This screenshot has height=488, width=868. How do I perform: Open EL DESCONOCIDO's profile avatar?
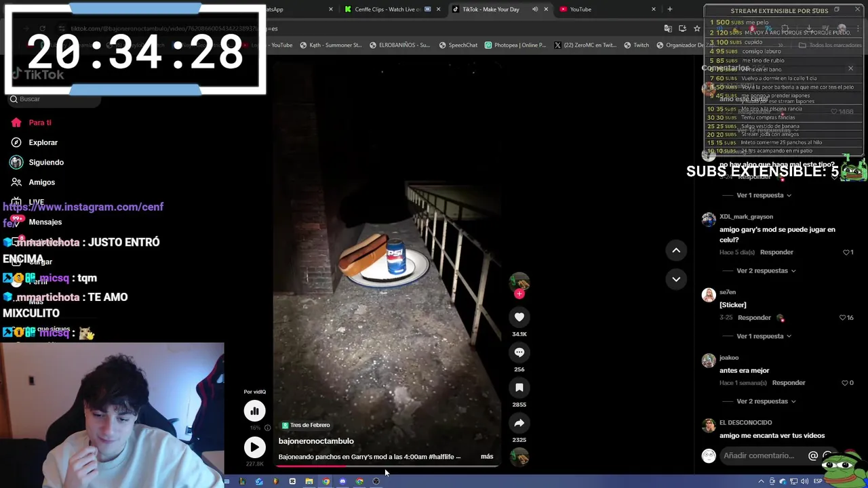click(x=709, y=426)
